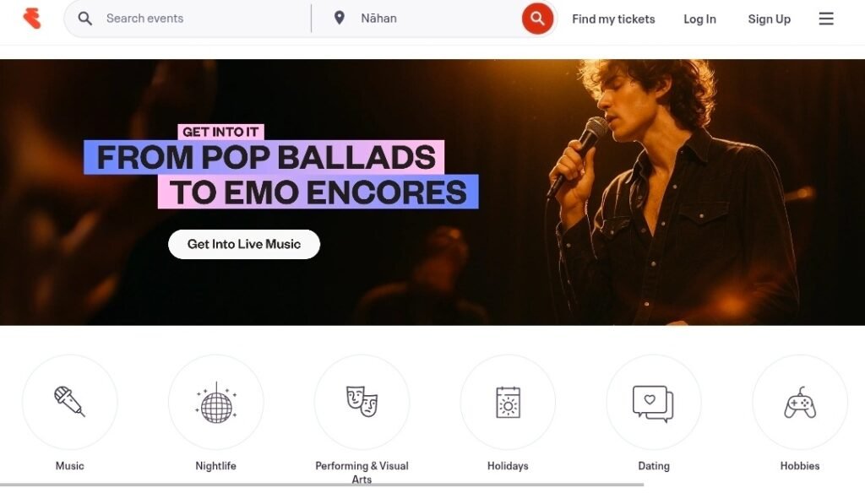Select the Music microphone category icon
Viewport: 865px width, 504px height.
tap(69, 402)
